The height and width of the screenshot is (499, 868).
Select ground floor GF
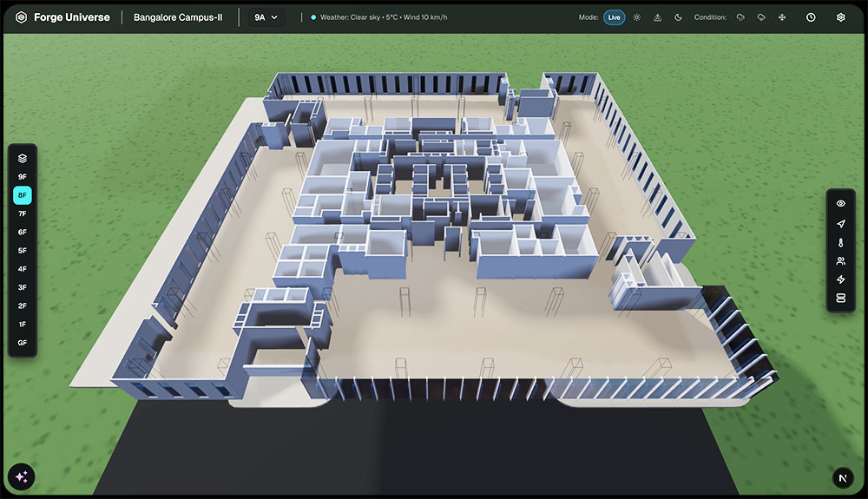(x=23, y=343)
